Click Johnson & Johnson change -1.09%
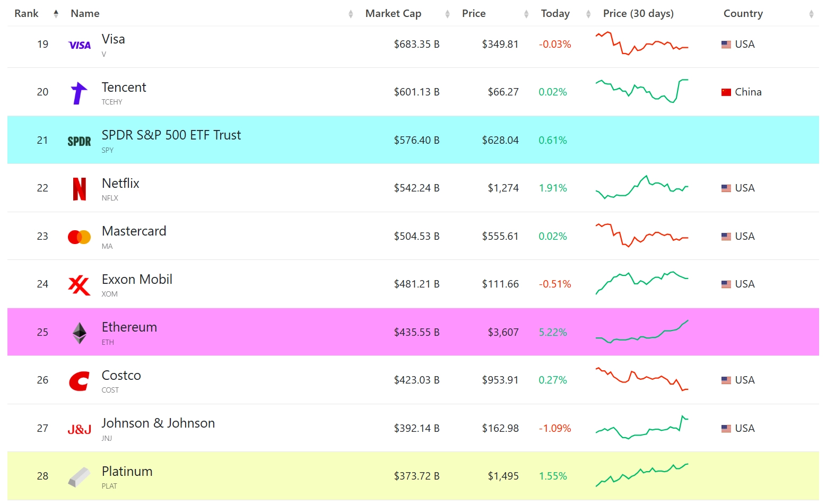This screenshot has height=504, width=826. point(555,429)
